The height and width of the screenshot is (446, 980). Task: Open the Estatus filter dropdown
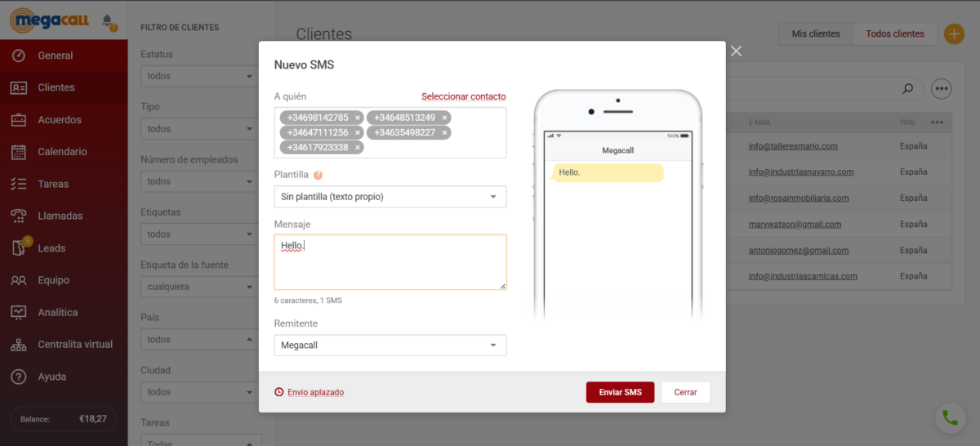tap(198, 77)
